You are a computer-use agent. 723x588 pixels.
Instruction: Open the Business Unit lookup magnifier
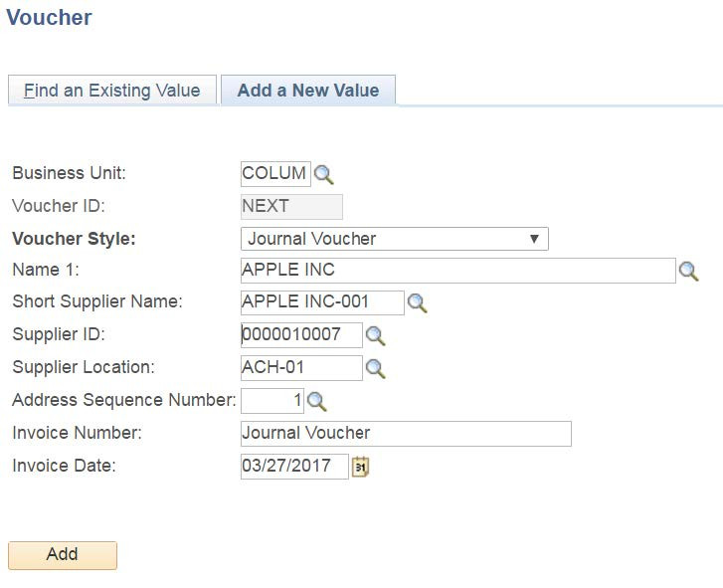pos(324,174)
